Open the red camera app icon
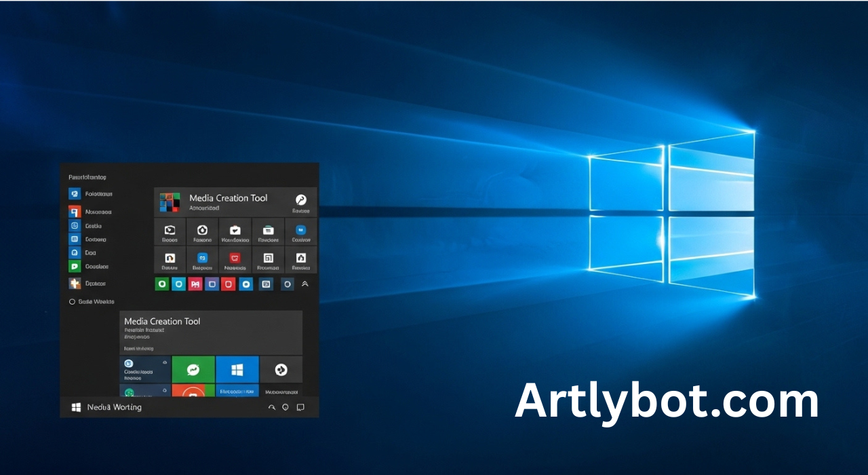The width and height of the screenshot is (868, 475). pos(235,260)
